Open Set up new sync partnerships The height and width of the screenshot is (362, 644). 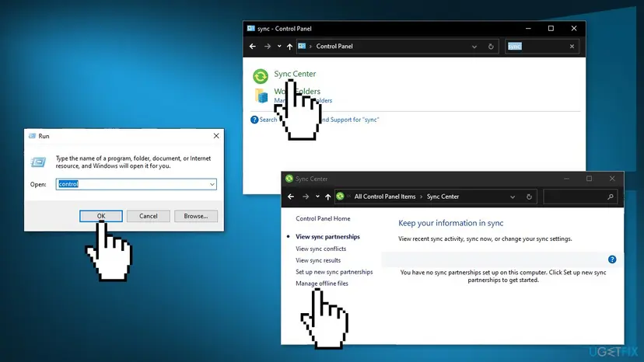[x=334, y=272]
